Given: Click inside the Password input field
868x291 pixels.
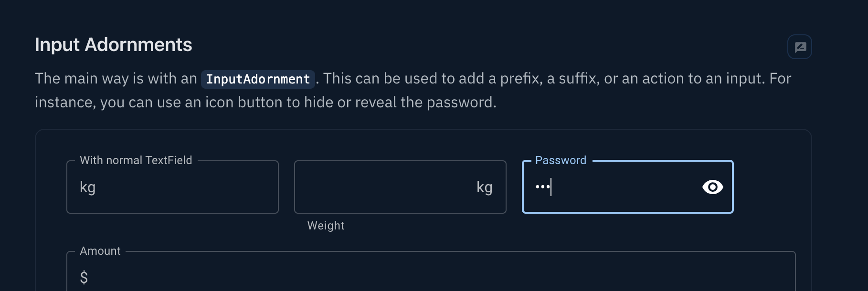Looking at the screenshot, I should [621, 187].
